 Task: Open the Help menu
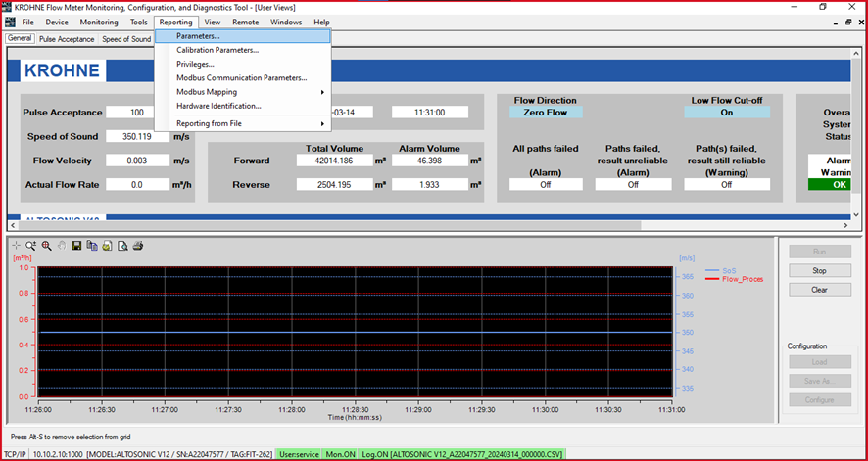(321, 23)
